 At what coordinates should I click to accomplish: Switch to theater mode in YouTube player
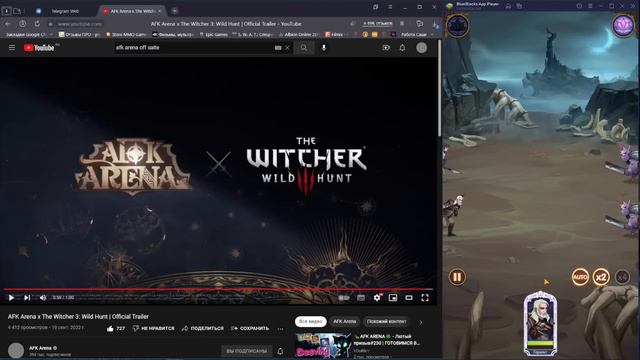tap(409, 298)
